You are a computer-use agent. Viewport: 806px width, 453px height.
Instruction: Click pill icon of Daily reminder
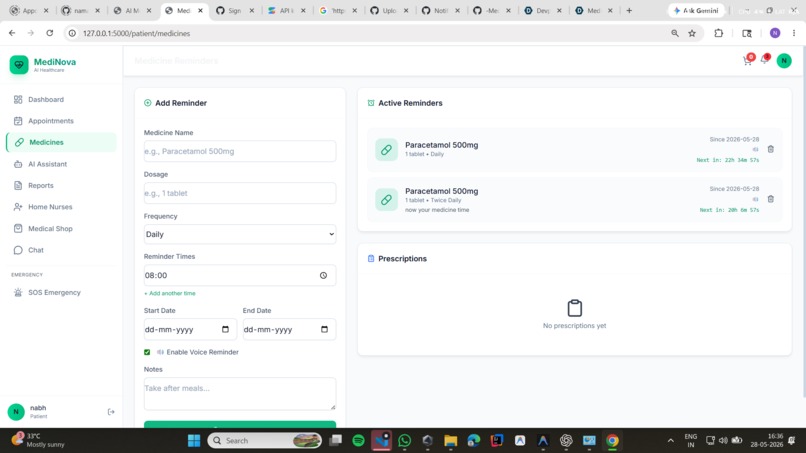pos(386,150)
